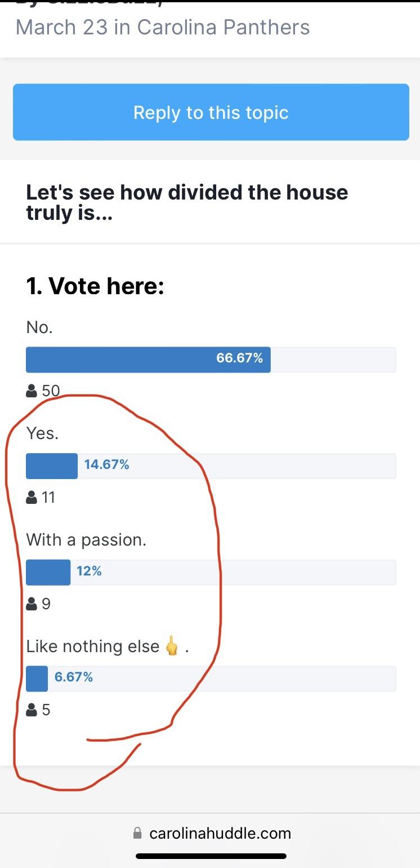Click the 66.67% No result bar

[211, 360]
